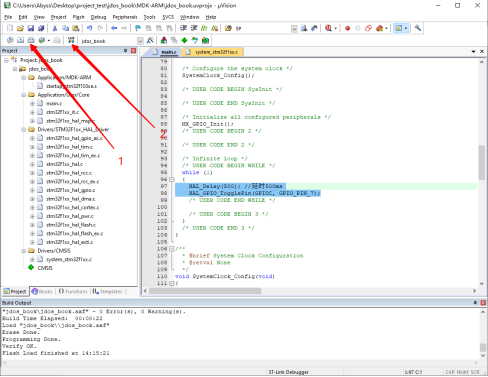Switch to the Books panel tab

point(42,291)
